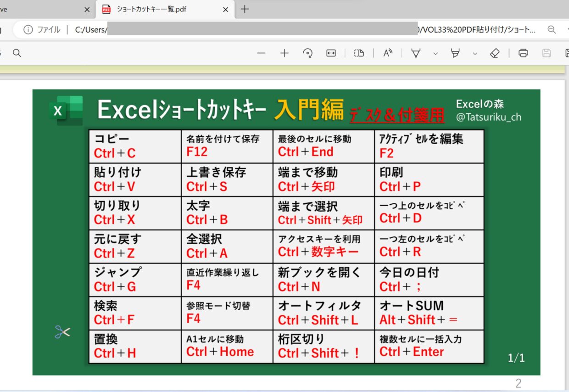Click the scissors icon on the page
Screen dimensions: 569x392
pyautogui.click(x=62, y=332)
